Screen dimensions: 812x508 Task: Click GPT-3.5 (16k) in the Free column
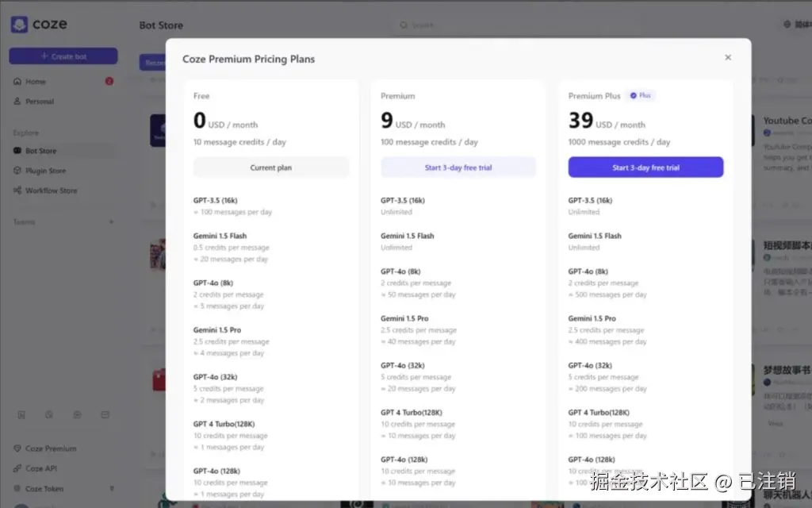click(x=216, y=201)
